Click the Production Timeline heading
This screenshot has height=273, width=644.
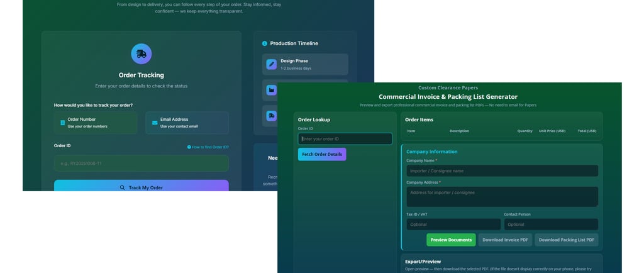click(294, 43)
